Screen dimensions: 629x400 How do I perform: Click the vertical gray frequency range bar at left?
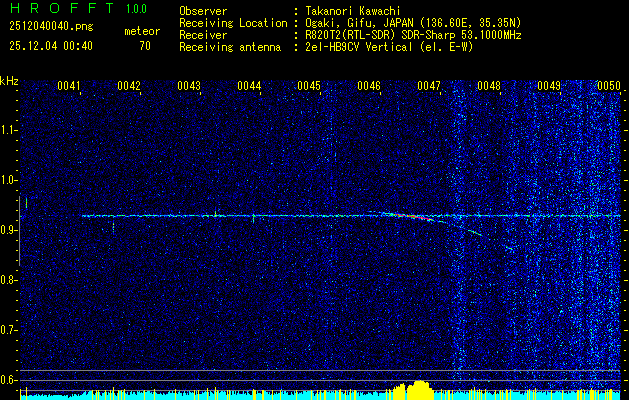tap(19, 231)
